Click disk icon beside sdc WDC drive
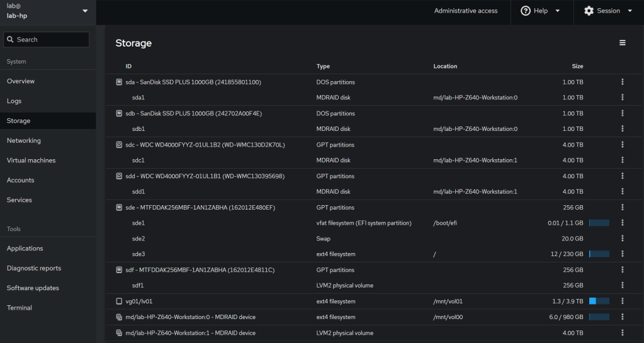Screen dimensions: 644x343 point(119,145)
